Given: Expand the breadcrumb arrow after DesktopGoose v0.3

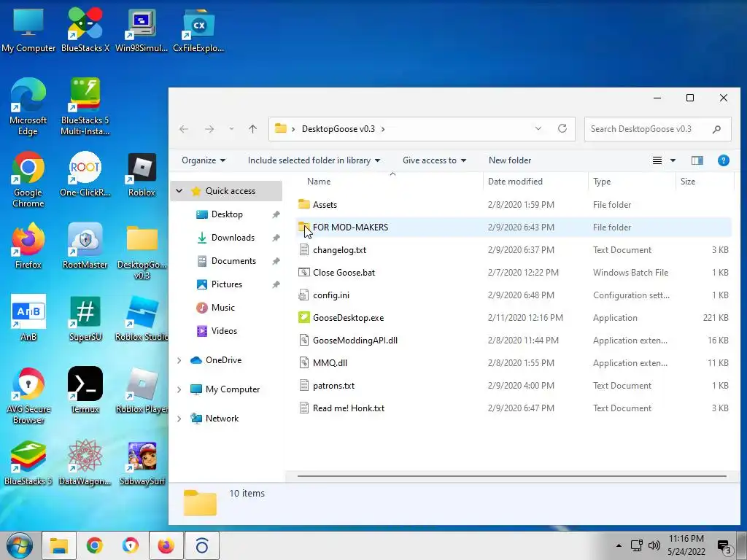Looking at the screenshot, I should [382, 129].
